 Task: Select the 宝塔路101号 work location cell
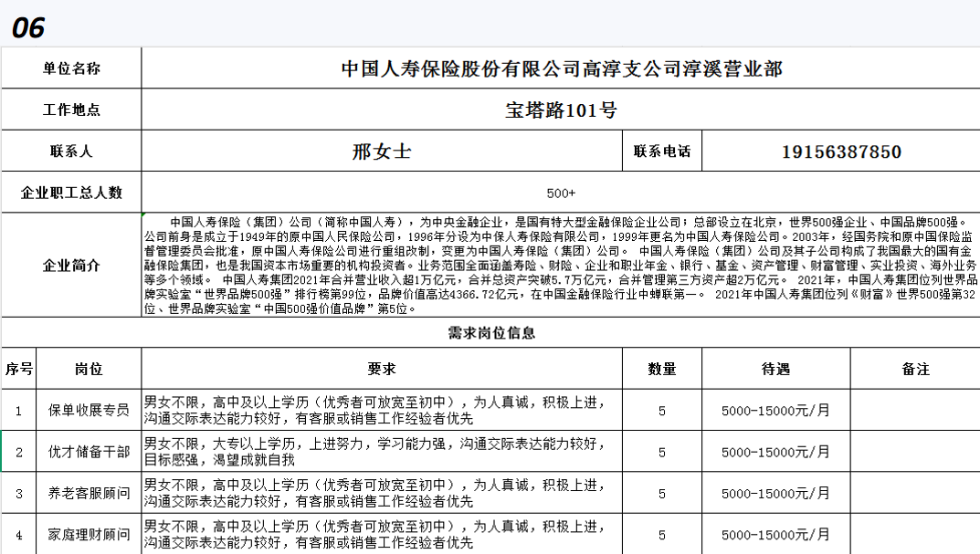click(x=560, y=110)
